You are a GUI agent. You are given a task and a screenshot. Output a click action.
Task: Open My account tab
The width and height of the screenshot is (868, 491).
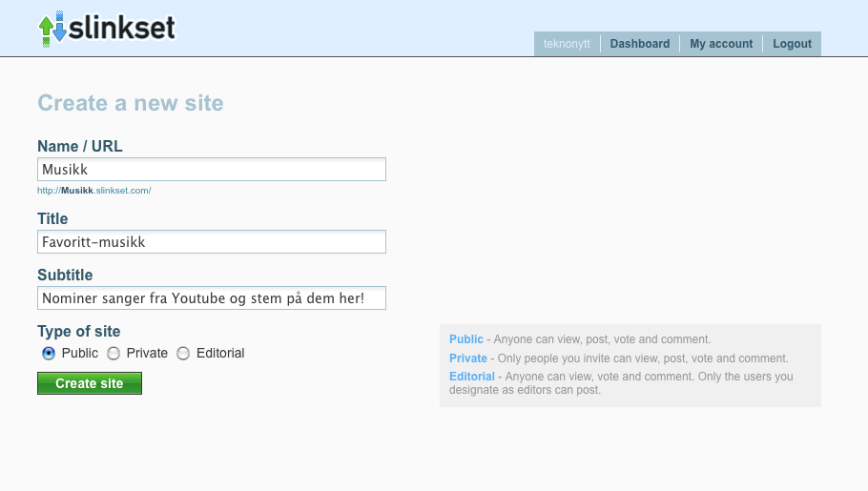click(721, 44)
